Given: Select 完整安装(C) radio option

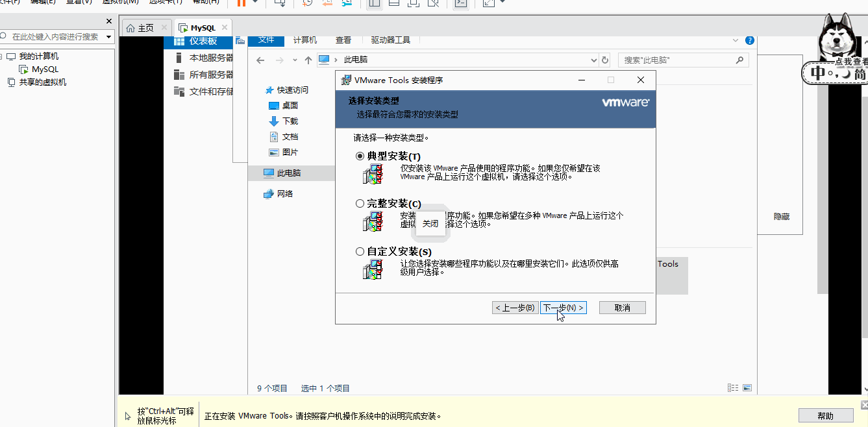Looking at the screenshot, I should click(x=360, y=204).
